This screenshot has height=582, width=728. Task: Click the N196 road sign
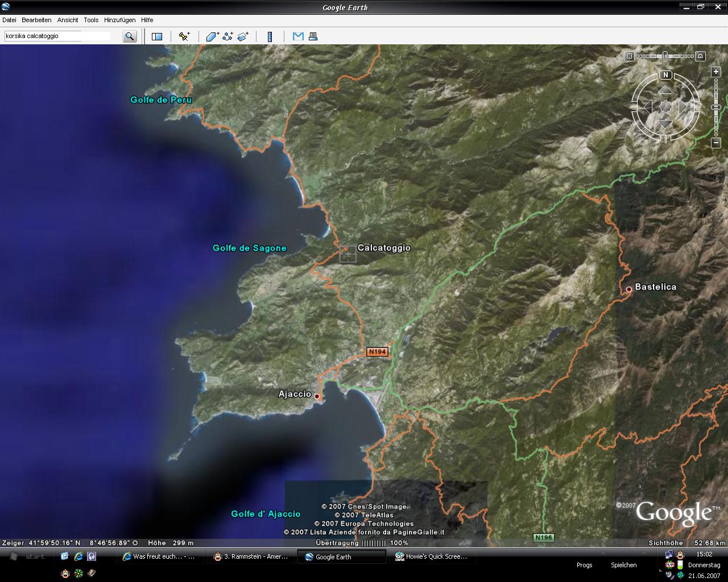coord(544,537)
